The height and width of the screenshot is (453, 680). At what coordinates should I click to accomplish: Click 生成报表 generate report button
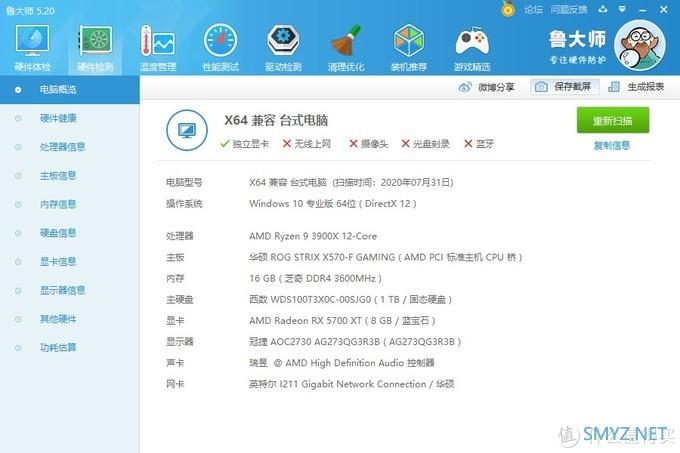click(x=636, y=87)
